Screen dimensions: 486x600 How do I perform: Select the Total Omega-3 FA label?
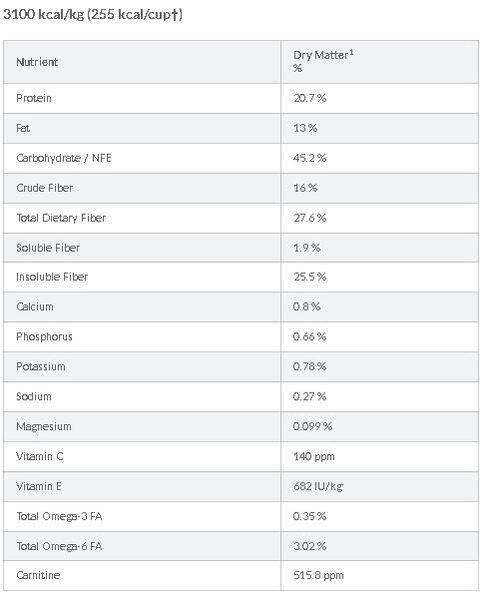point(59,516)
